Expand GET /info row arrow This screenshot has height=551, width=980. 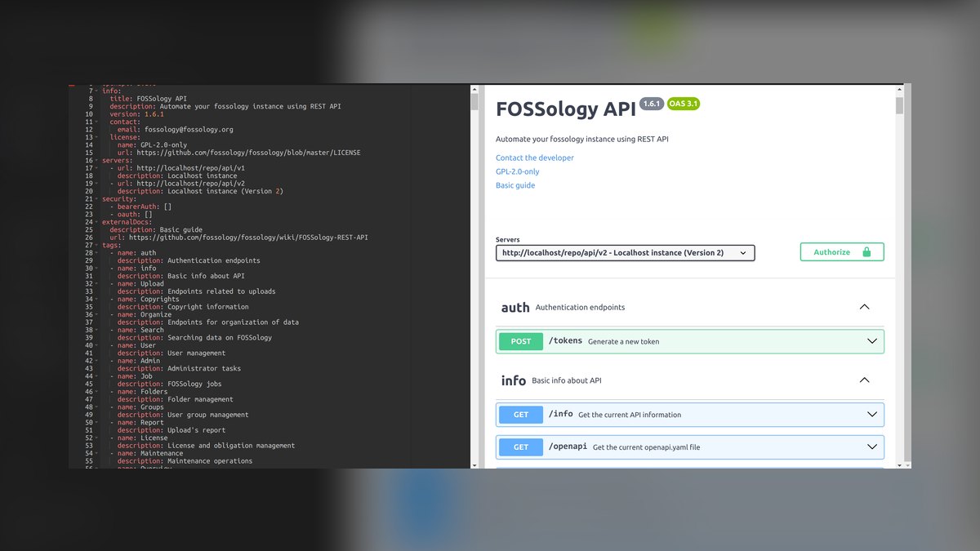click(x=872, y=415)
